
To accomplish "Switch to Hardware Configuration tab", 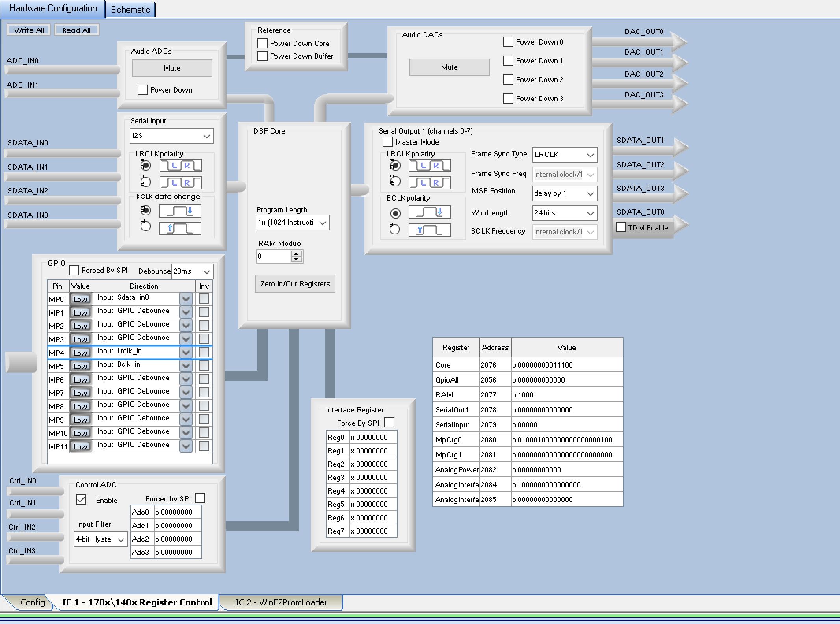I will [53, 9].
